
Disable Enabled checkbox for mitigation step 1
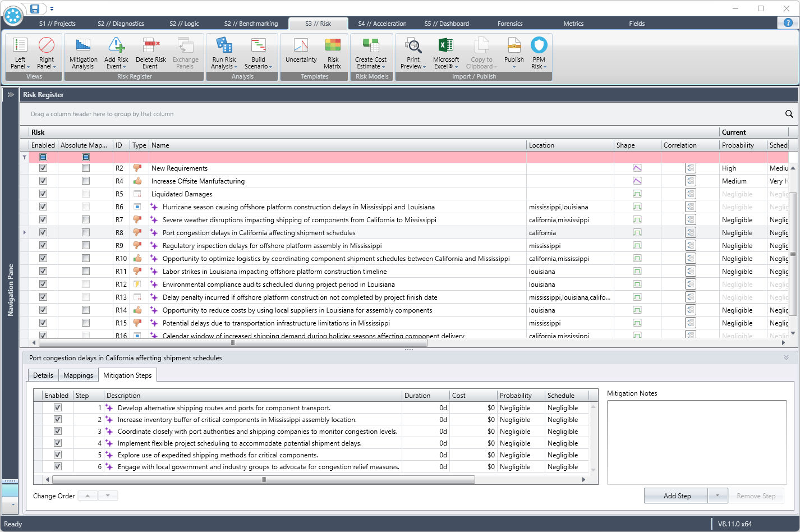(x=58, y=407)
